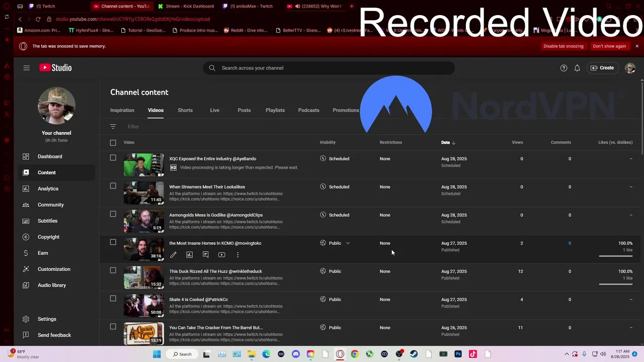Show hidden system tray icons chevron

[567, 354]
